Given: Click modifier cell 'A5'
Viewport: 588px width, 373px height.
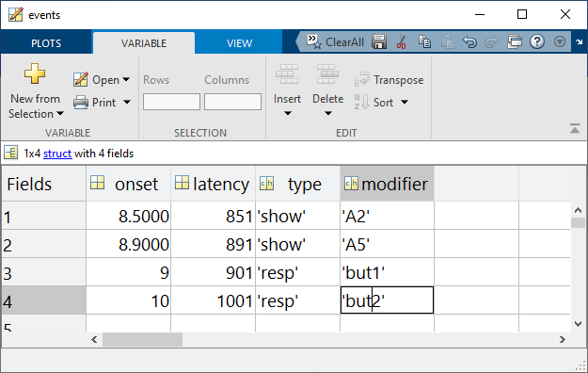Looking at the screenshot, I should (387, 244).
